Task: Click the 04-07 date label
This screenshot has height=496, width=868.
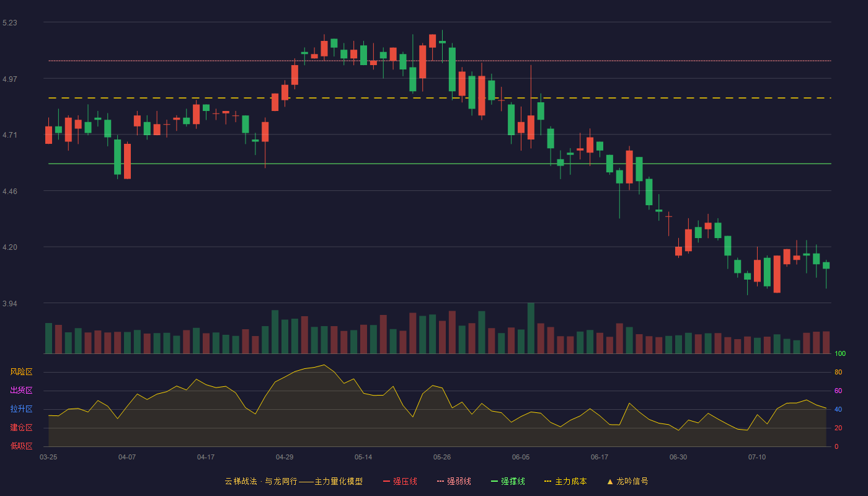Action: pyautogui.click(x=127, y=457)
